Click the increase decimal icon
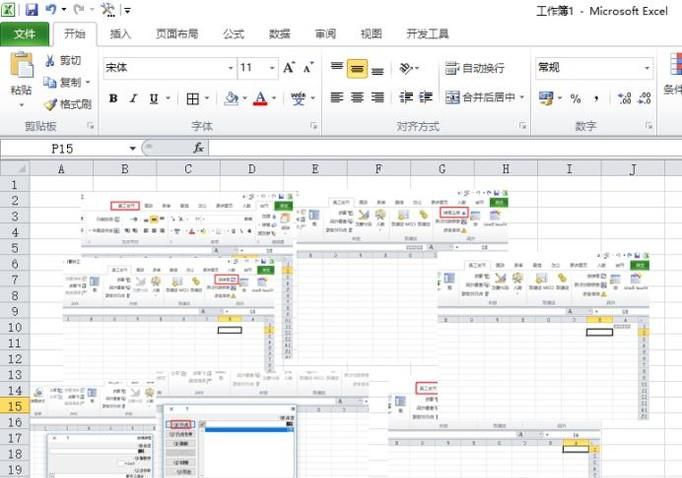This screenshot has height=478, width=682. (x=624, y=98)
